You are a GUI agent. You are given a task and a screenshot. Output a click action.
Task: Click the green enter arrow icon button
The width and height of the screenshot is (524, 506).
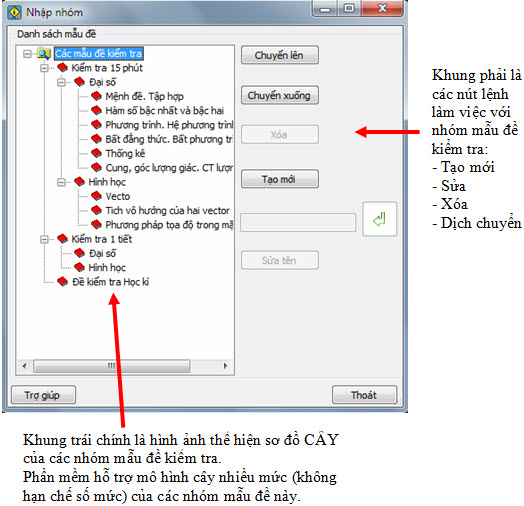point(380,219)
